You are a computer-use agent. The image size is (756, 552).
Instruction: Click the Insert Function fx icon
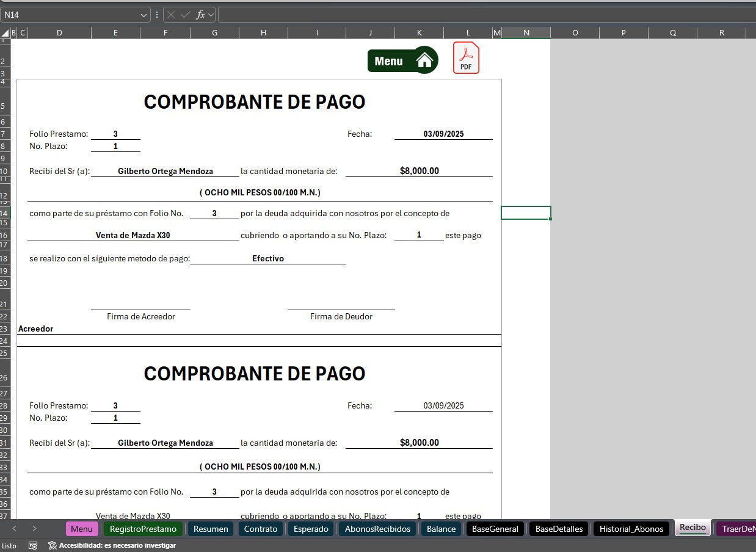(200, 15)
